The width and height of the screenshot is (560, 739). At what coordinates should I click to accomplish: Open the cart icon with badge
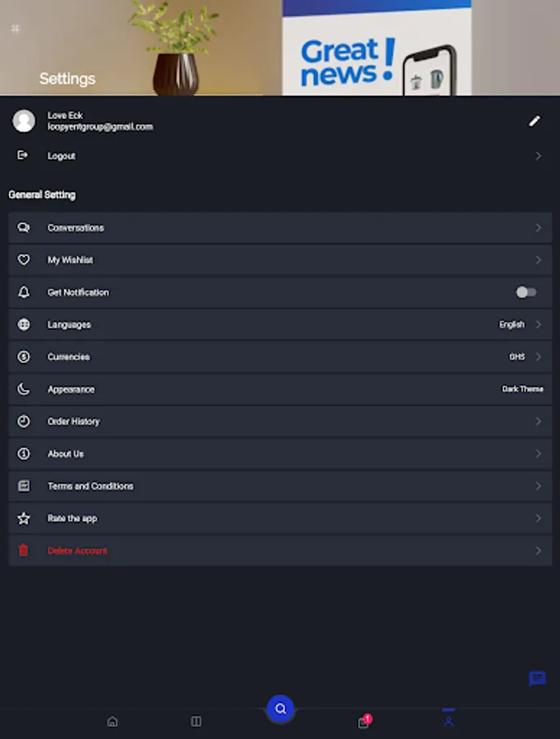tap(364, 722)
